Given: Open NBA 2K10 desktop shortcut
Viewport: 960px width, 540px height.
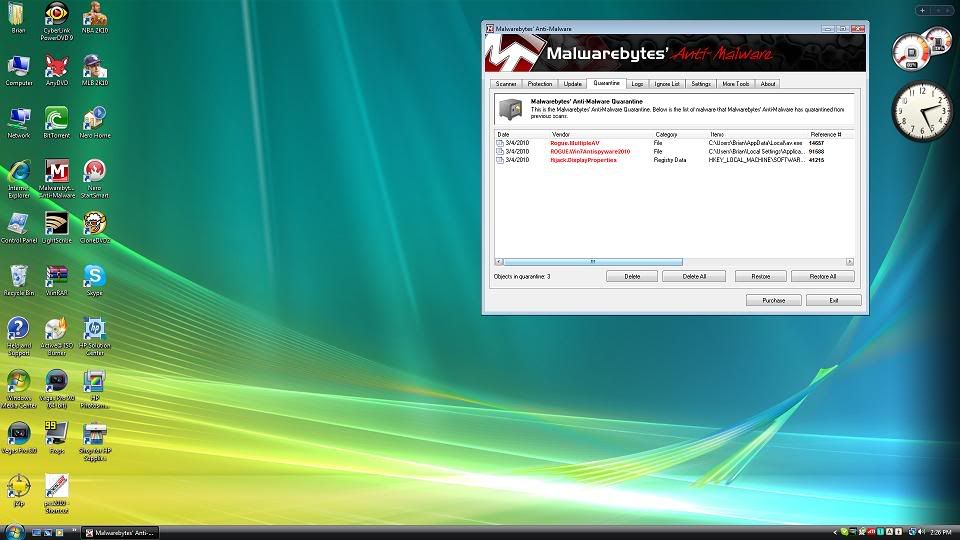Looking at the screenshot, I should tap(94, 17).
